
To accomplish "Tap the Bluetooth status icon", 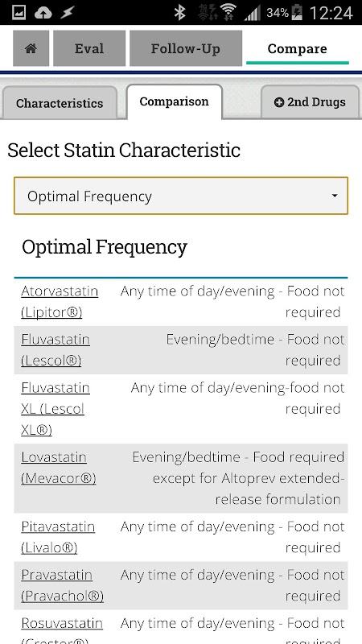I will click(179, 13).
